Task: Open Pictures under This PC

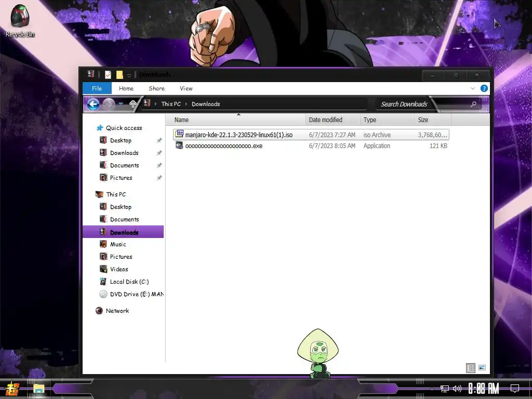Action: [x=121, y=257]
